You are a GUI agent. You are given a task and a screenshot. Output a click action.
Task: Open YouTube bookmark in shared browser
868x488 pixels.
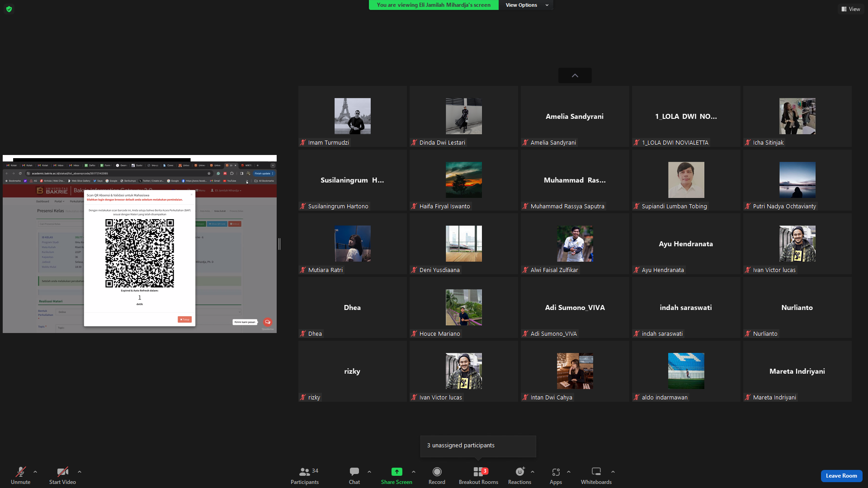point(230,181)
